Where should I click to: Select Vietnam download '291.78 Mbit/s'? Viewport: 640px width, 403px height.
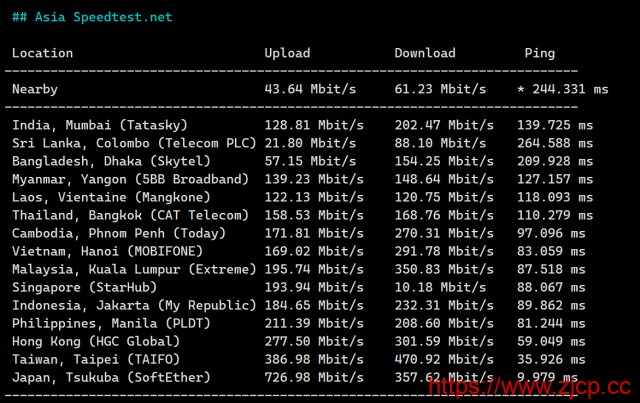pyautogui.click(x=444, y=251)
